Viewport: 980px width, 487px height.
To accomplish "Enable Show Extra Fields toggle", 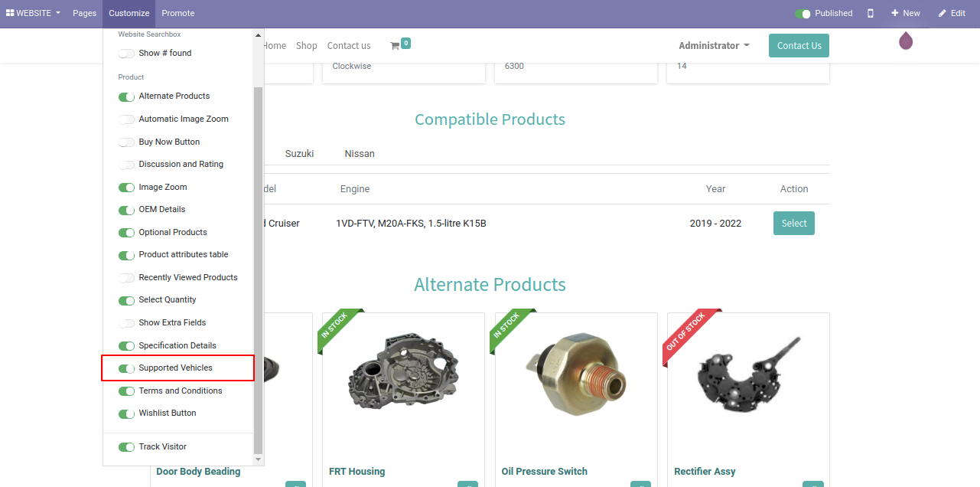I will click(x=126, y=323).
